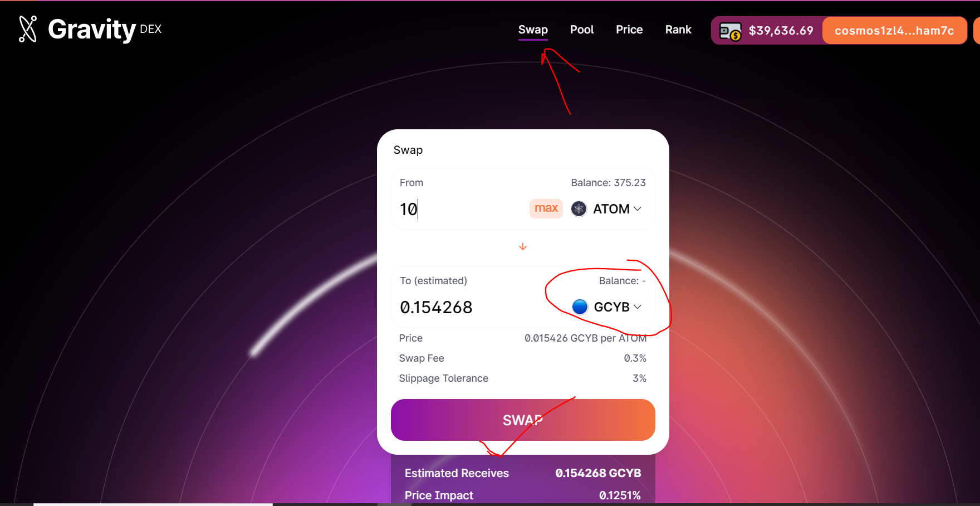Expand the ATOM token chevron

point(638,209)
